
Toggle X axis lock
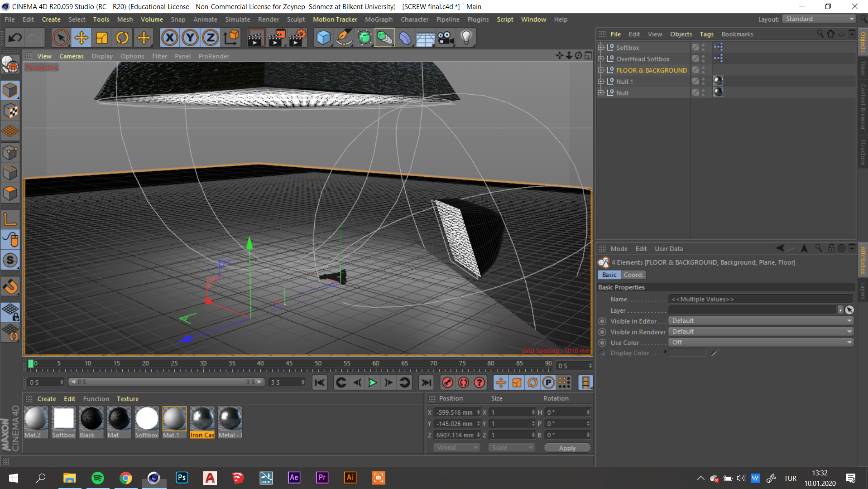pyautogui.click(x=169, y=38)
